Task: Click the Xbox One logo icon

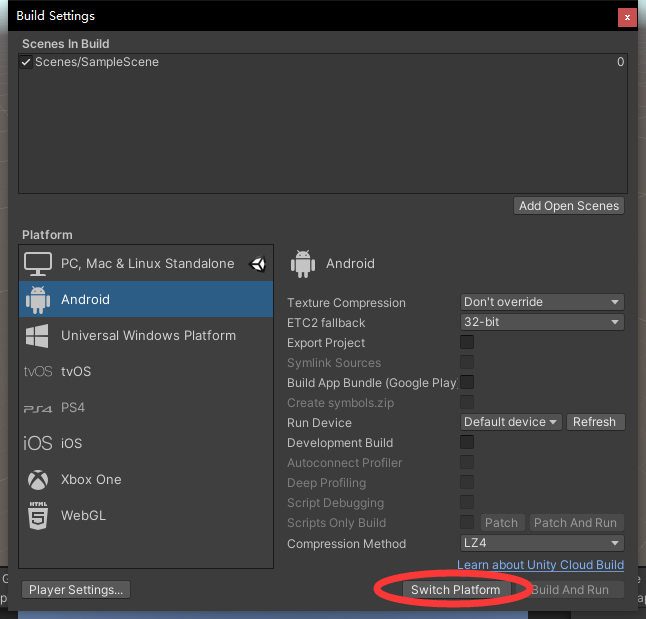Action: [38, 480]
